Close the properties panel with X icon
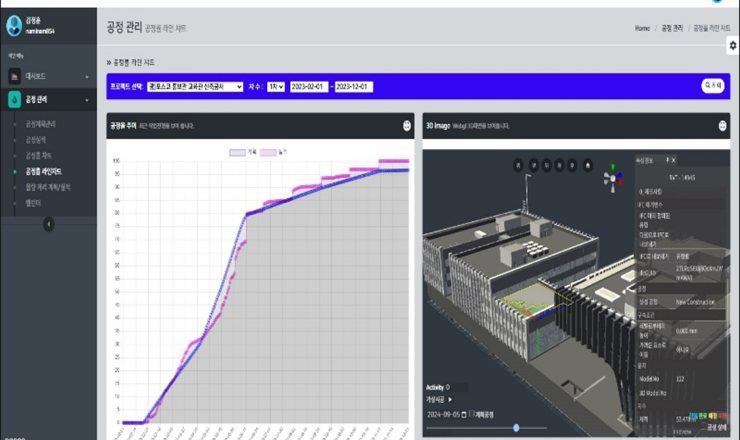 (673, 159)
